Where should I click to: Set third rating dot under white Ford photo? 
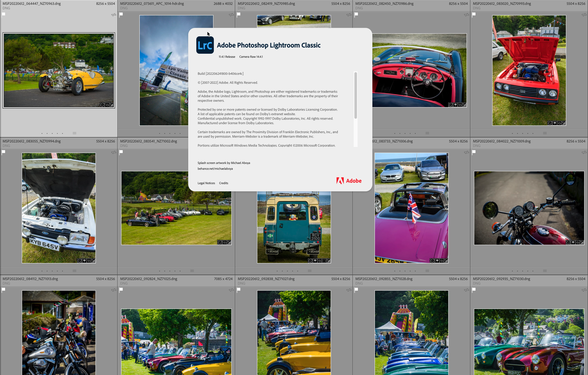point(52,271)
